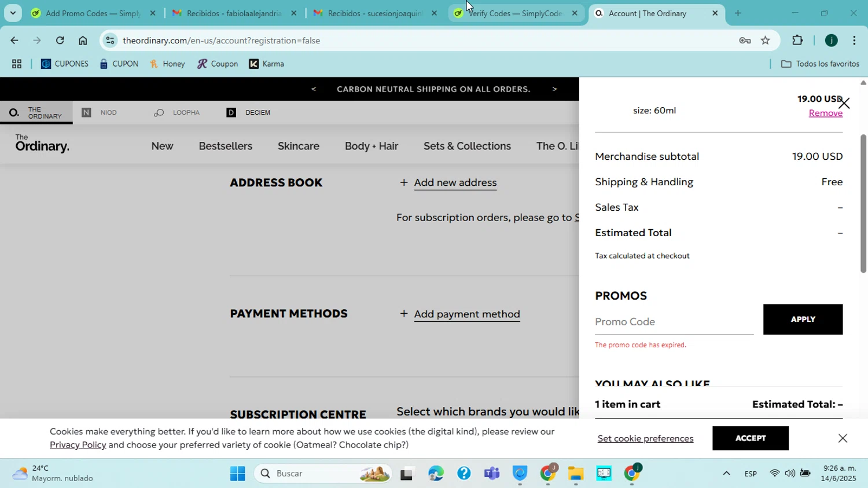Open the volume control
This screenshot has height=488, width=868.
[x=790, y=474]
